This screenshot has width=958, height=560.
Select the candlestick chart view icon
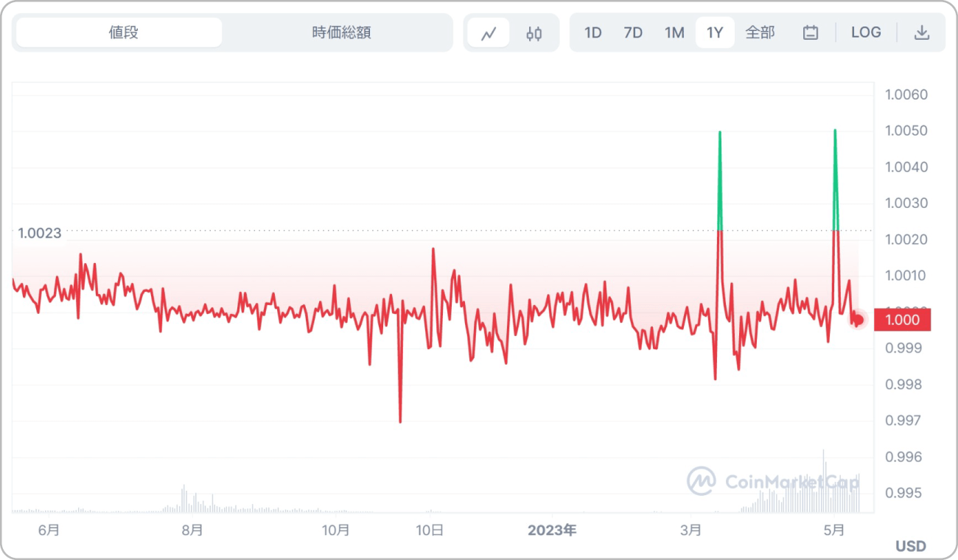click(534, 33)
